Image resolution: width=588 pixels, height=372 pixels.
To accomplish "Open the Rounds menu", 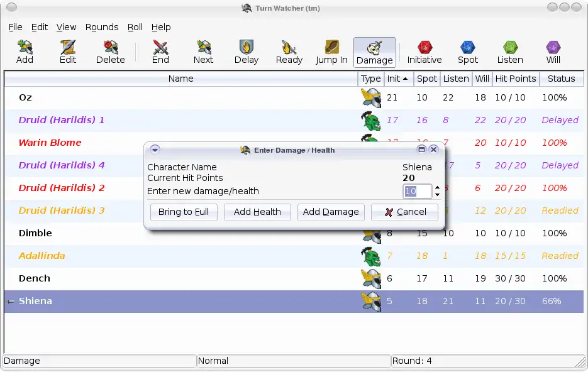I will tap(102, 27).
